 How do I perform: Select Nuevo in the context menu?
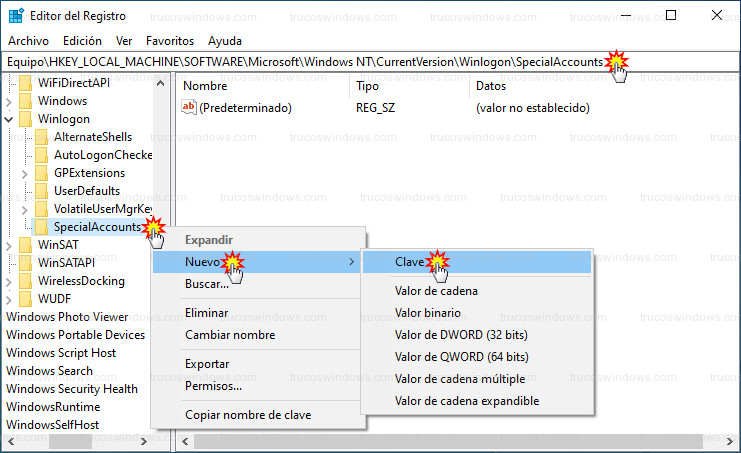click(x=257, y=262)
